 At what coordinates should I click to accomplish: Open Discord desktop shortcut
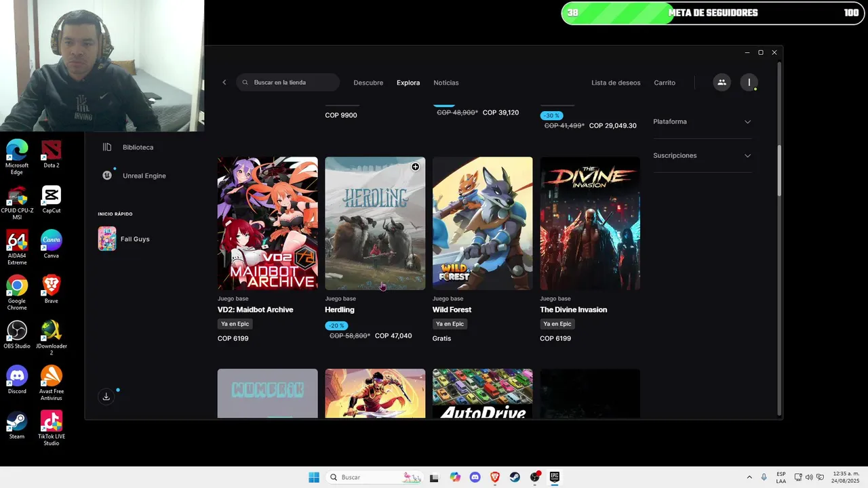[x=17, y=380]
